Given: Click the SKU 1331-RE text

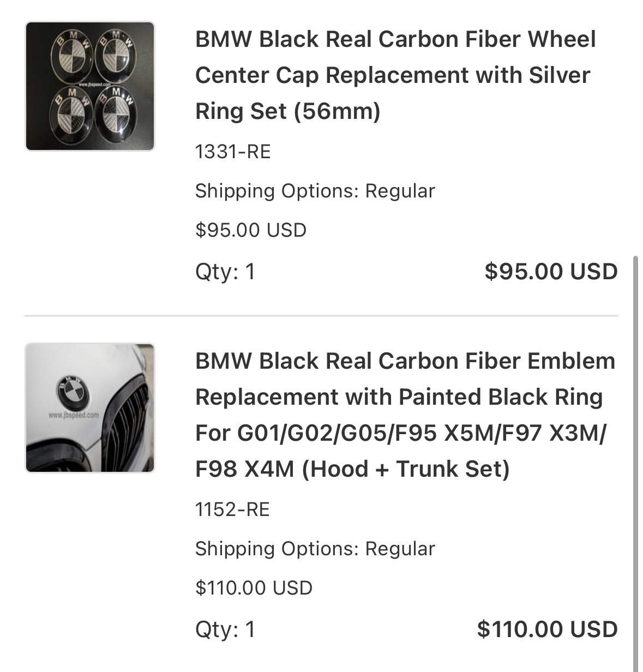Looking at the screenshot, I should click(233, 151).
